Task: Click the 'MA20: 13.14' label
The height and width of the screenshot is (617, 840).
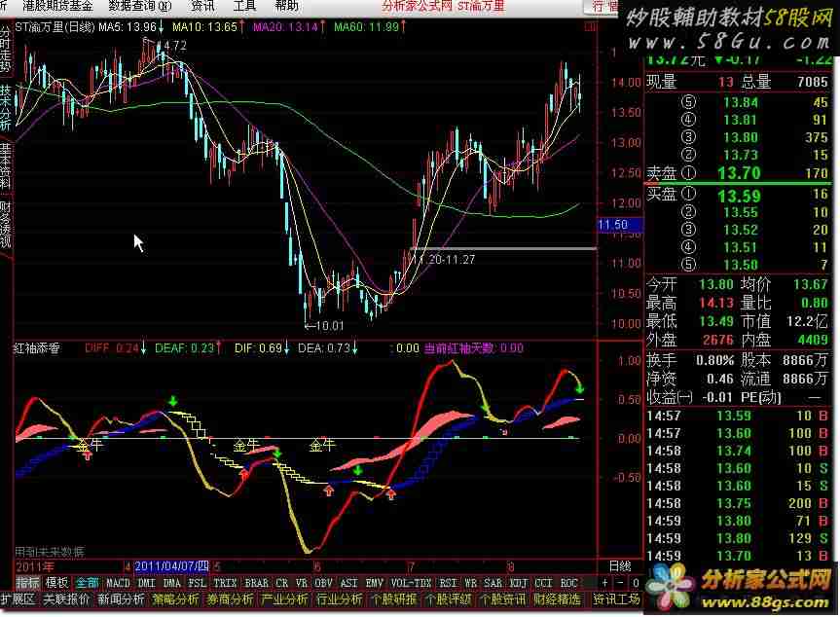Action: [285, 27]
